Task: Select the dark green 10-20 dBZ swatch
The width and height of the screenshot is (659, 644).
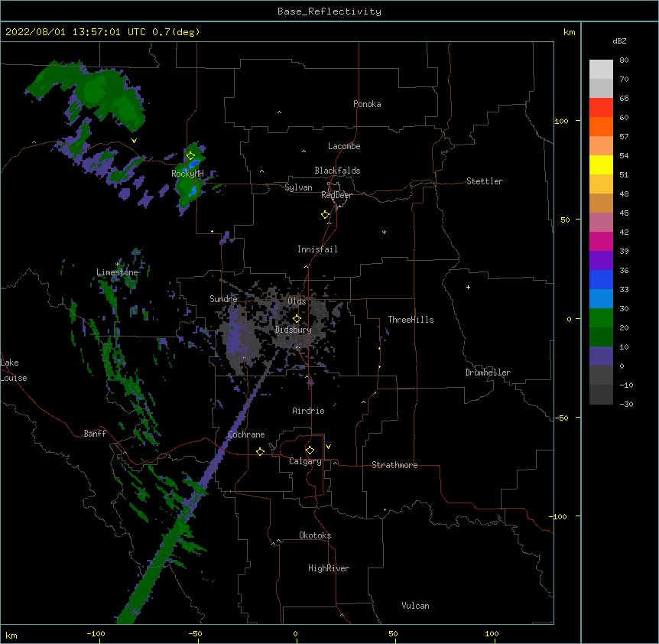Action: tap(601, 337)
